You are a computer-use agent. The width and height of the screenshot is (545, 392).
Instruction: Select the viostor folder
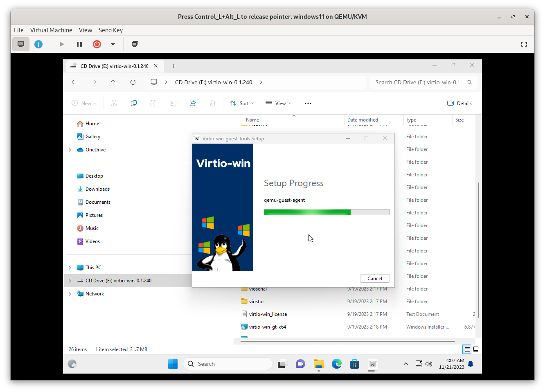pos(252,302)
